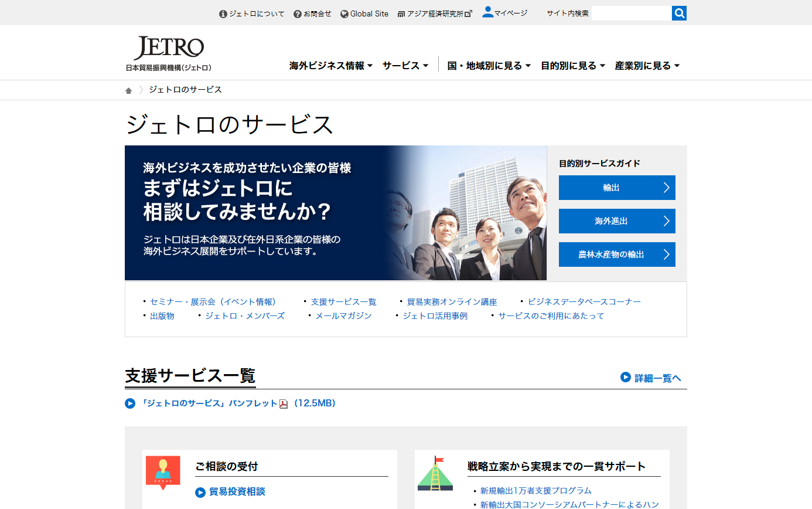The image size is (812, 509).
Task: Open the PDF icon beside パンフレット
Action: click(284, 403)
